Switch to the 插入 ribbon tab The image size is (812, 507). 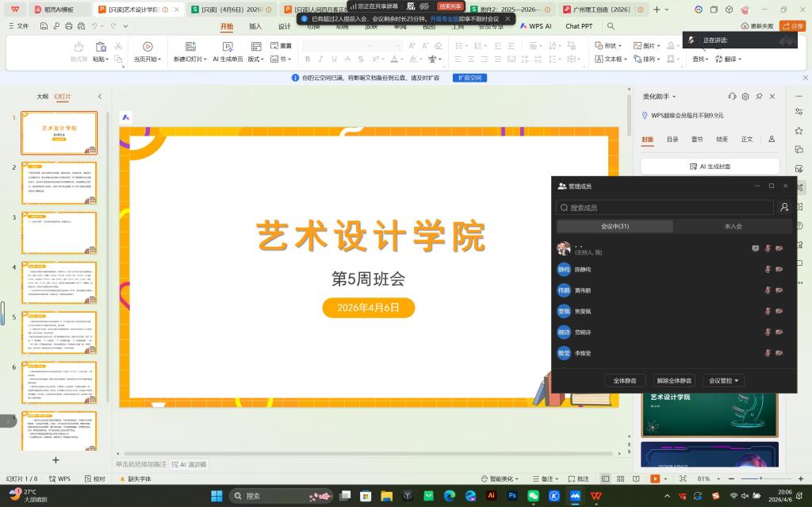(x=255, y=26)
